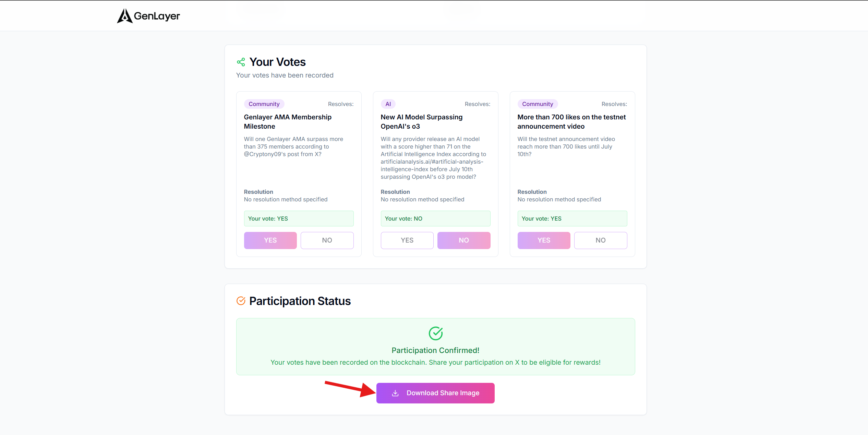Open the New AI Model Surpassing OpenAI's o3 title
This screenshot has width=868, height=435.
point(422,122)
